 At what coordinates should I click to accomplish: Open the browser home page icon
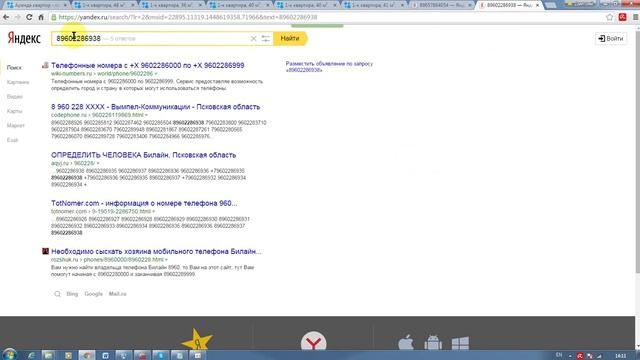41,17
